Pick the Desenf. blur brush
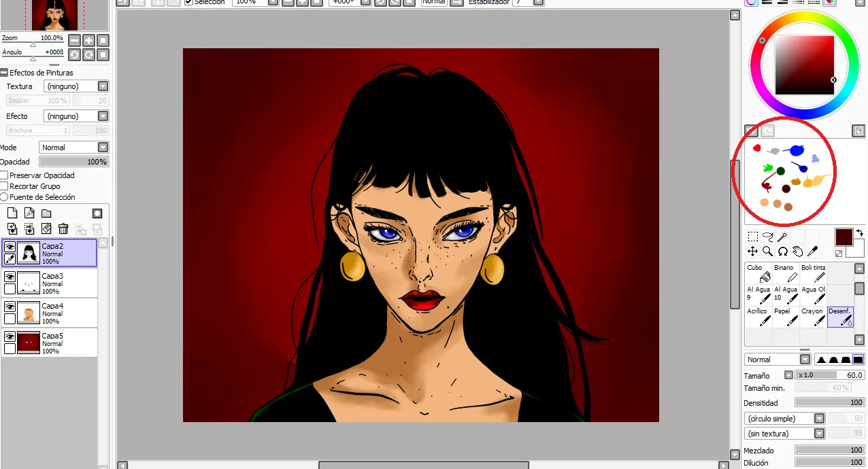The image size is (868, 469). pyautogui.click(x=841, y=317)
